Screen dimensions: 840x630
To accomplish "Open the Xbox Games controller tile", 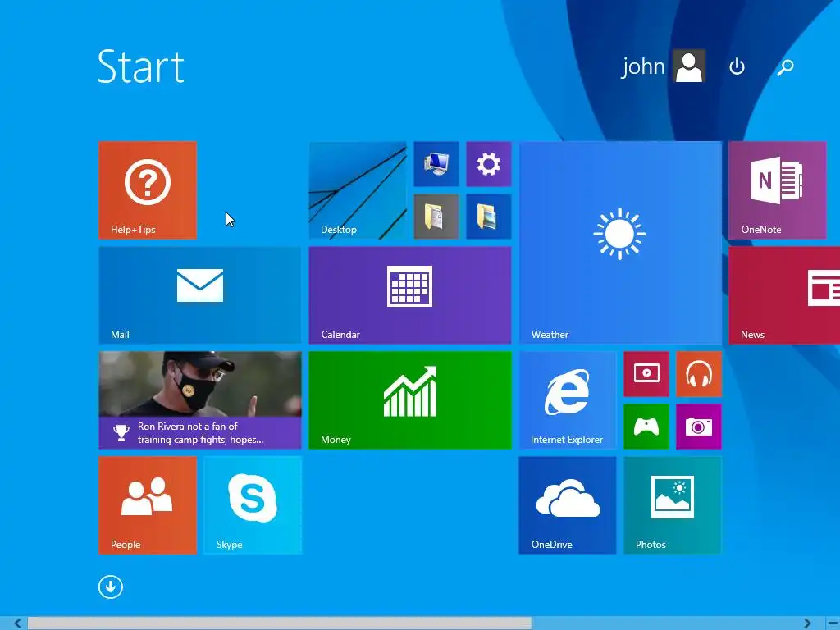I will pos(646,427).
